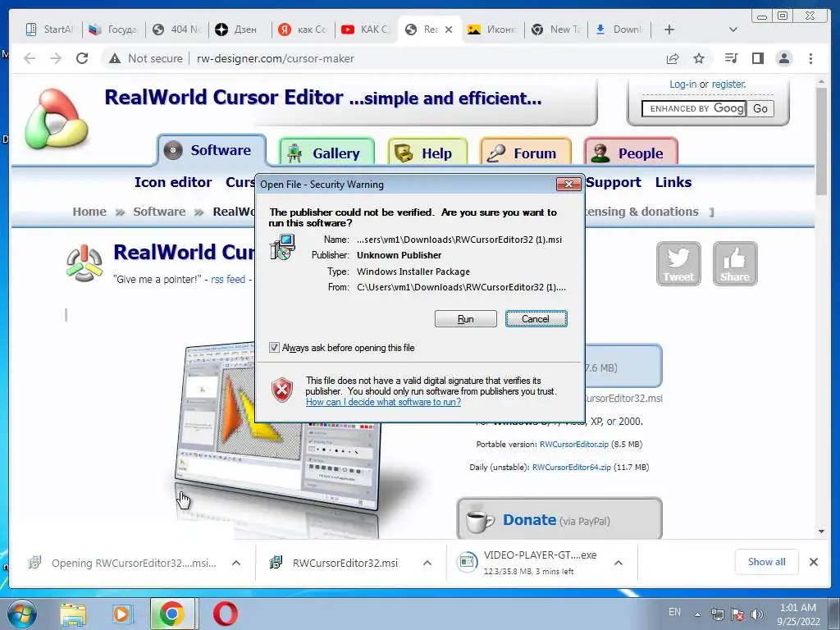
Task: Switch to the Госуда tab
Action: point(113,30)
